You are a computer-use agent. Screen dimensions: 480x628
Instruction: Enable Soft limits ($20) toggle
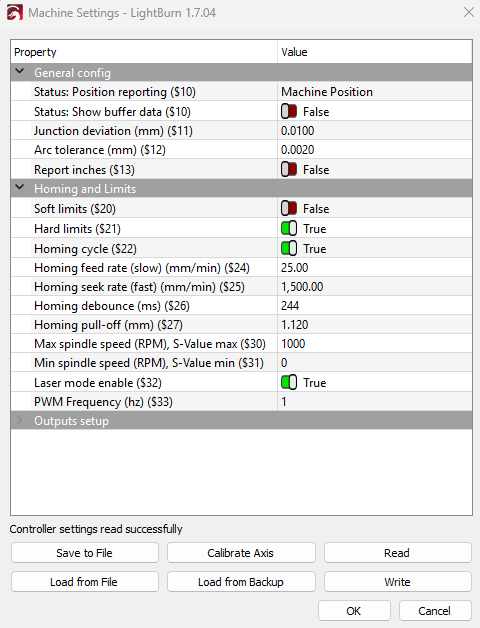[x=289, y=209]
